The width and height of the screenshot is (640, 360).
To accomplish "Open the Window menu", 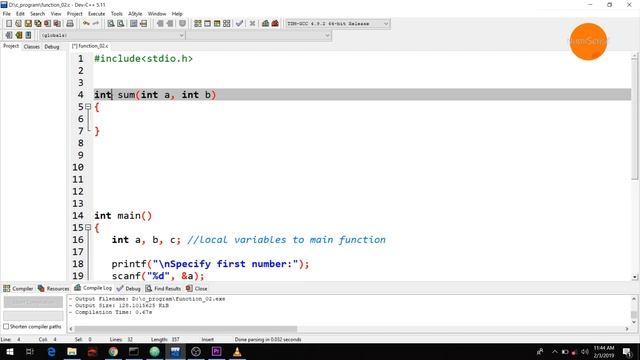I will pyautogui.click(x=157, y=13).
